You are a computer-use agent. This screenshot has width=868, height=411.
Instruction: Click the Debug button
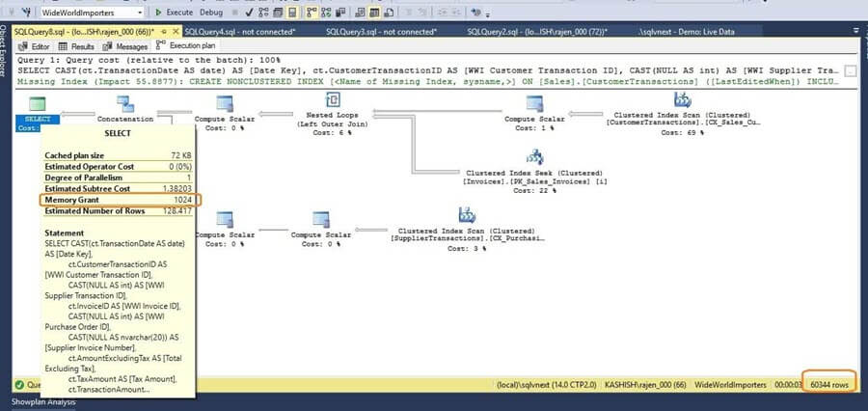coord(211,13)
